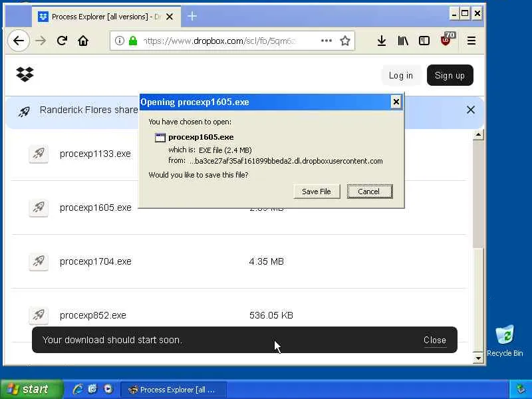Select the Recycle Bin desktop icon
This screenshot has width=532, height=399.
(x=505, y=340)
